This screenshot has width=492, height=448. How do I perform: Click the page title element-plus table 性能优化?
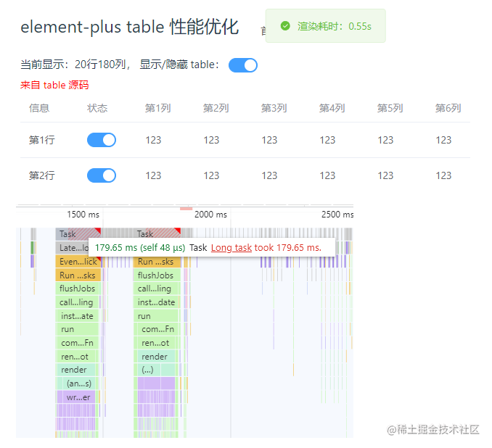(130, 27)
